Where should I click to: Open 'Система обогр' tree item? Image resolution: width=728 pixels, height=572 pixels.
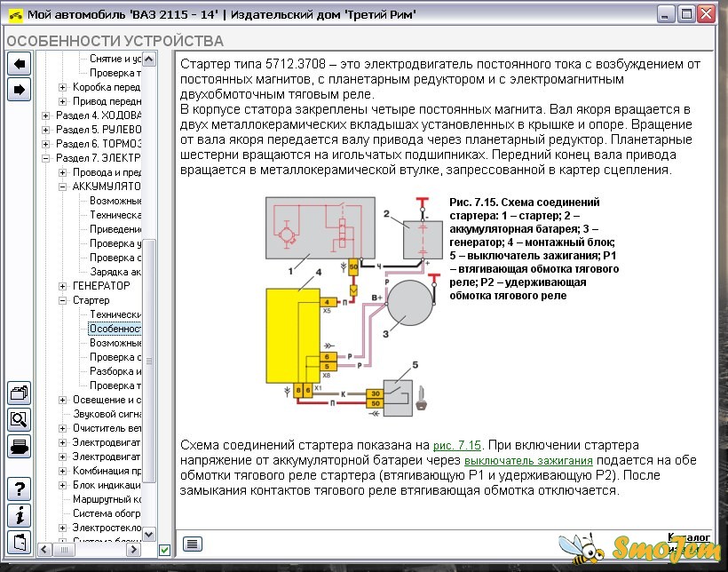coord(107,513)
